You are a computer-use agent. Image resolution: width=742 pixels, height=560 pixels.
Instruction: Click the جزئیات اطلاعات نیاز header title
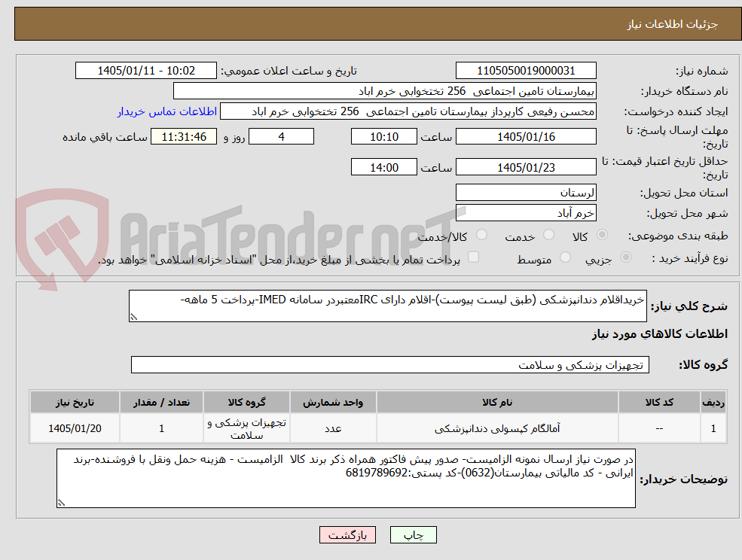[673, 24]
